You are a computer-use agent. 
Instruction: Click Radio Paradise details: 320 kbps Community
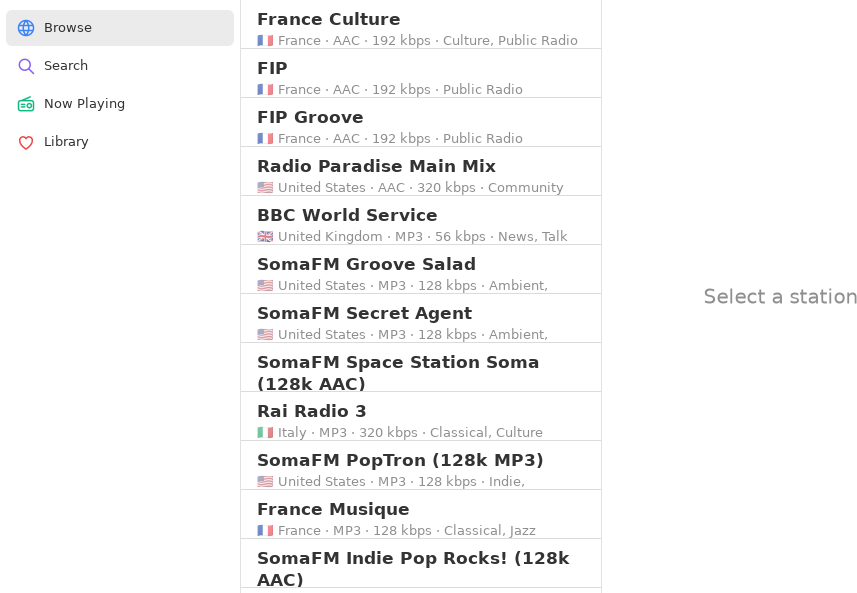490,187
